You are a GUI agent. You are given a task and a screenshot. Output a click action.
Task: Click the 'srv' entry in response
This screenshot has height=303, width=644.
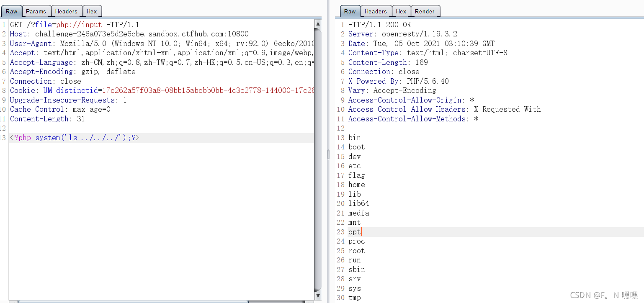(x=354, y=279)
